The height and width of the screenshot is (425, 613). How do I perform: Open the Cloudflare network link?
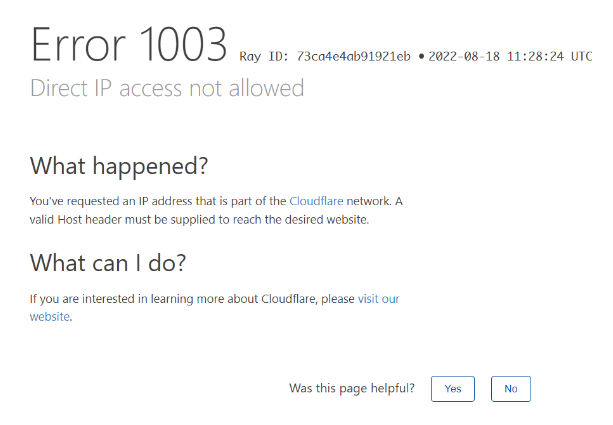click(x=316, y=201)
